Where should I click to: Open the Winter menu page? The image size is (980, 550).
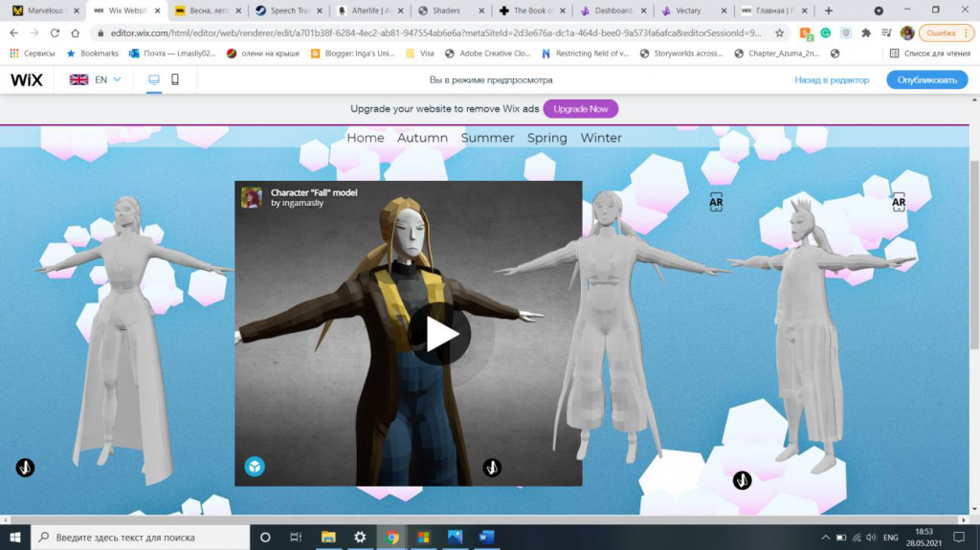point(601,138)
